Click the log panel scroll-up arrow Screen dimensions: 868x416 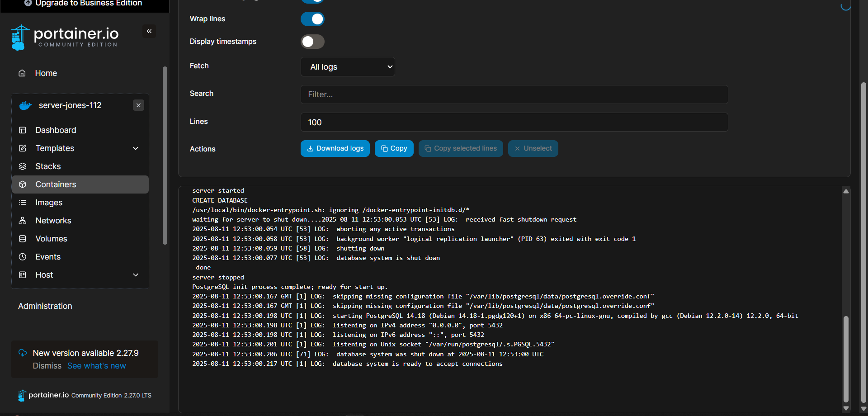click(846, 191)
